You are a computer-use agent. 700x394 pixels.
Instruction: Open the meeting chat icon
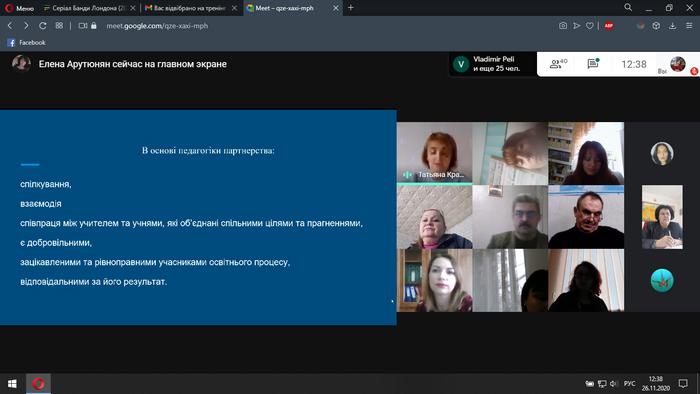(x=593, y=64)
